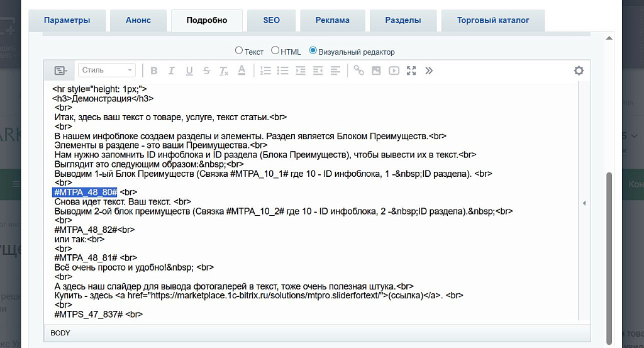
Task: Click the dialog's vertical scrollbar
Action: (608, 252)
